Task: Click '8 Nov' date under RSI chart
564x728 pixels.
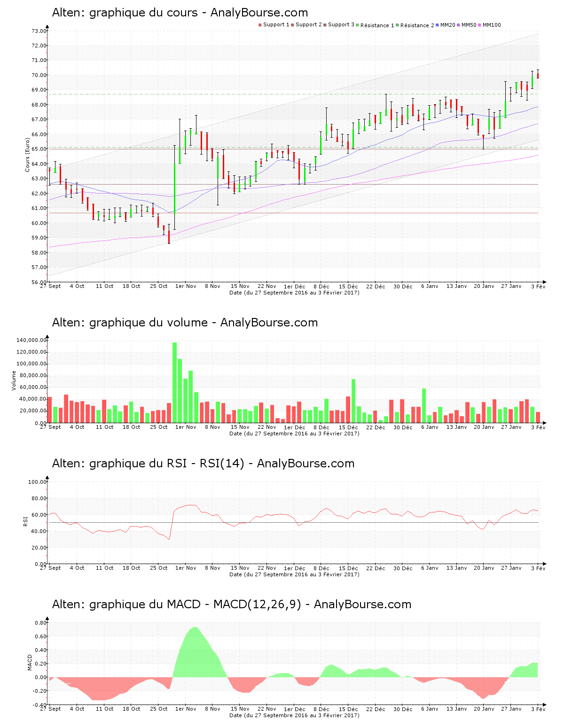Action: (x=212, y=568)
